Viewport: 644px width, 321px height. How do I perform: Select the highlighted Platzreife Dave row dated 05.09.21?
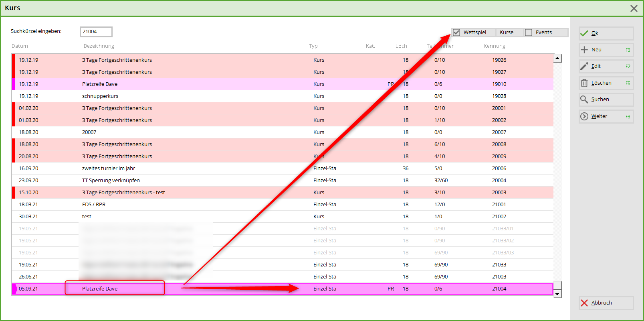coord(100,289)
